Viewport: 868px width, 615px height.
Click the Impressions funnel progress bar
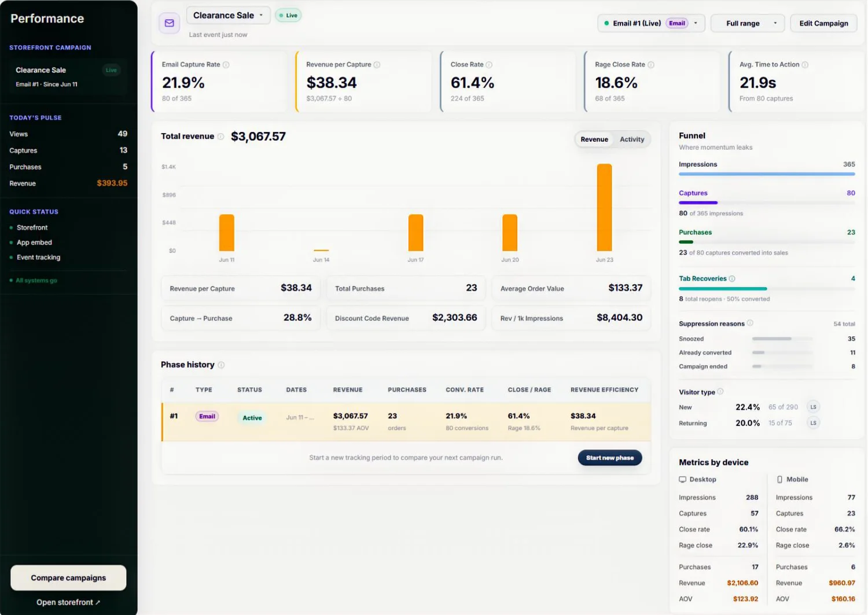(767, 174)
